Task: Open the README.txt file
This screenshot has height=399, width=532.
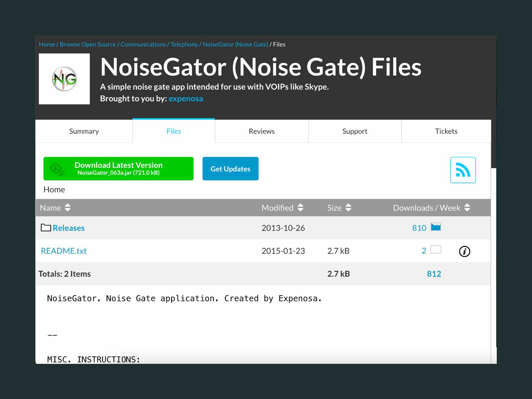Action: (64, 251)
